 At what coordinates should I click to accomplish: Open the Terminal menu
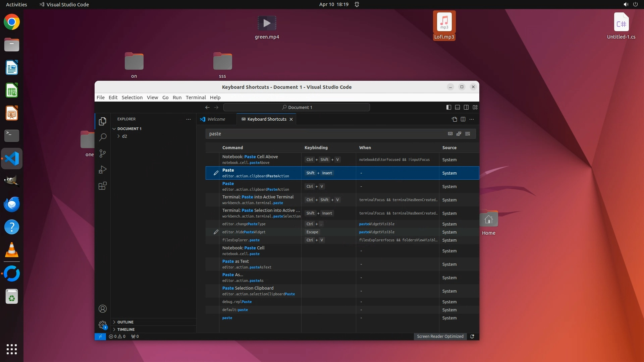196,98
